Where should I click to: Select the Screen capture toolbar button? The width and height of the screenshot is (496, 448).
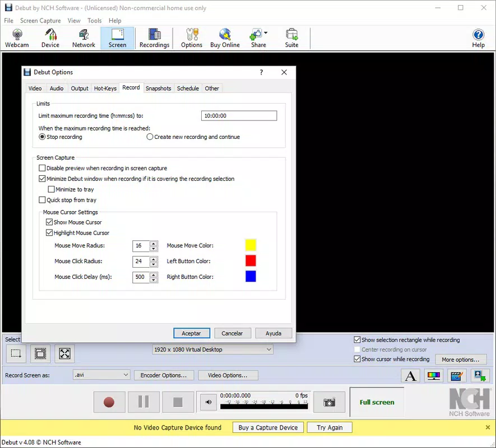point(117,38)
